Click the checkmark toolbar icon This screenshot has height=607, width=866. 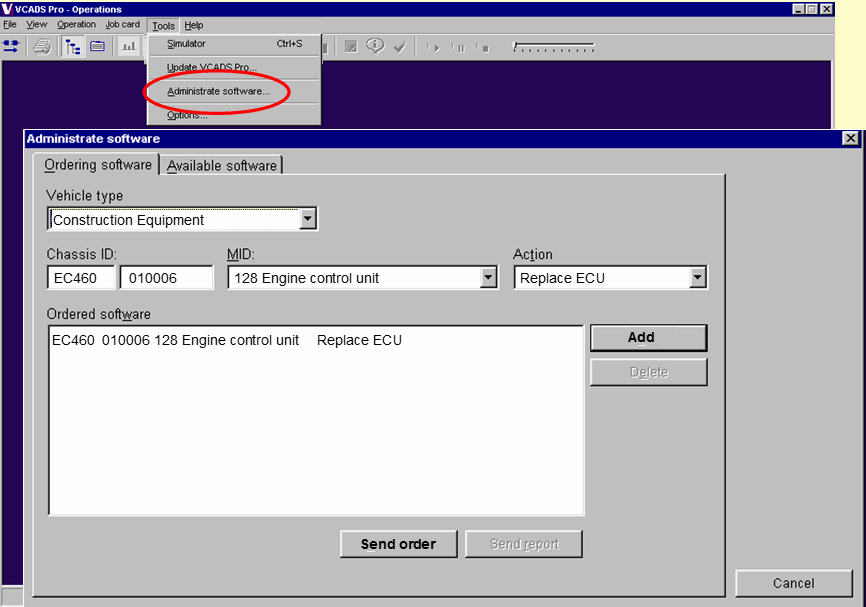point(400,47)
